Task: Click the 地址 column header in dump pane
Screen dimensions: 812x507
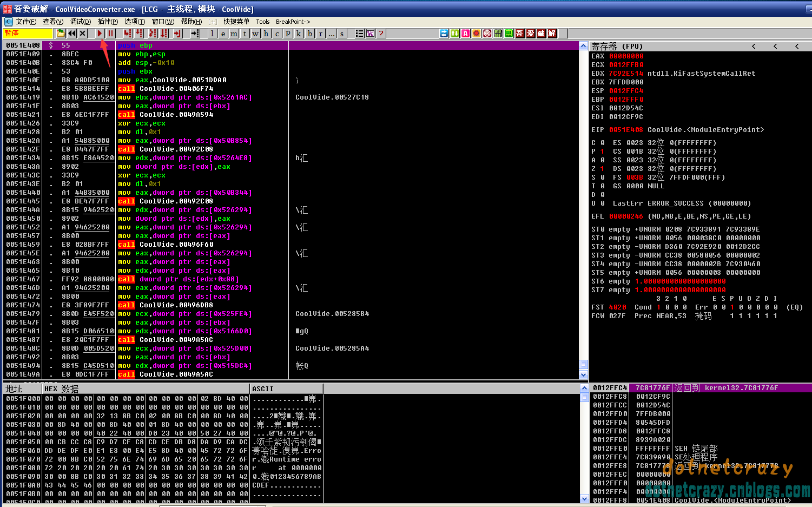Action: (23, 389)
